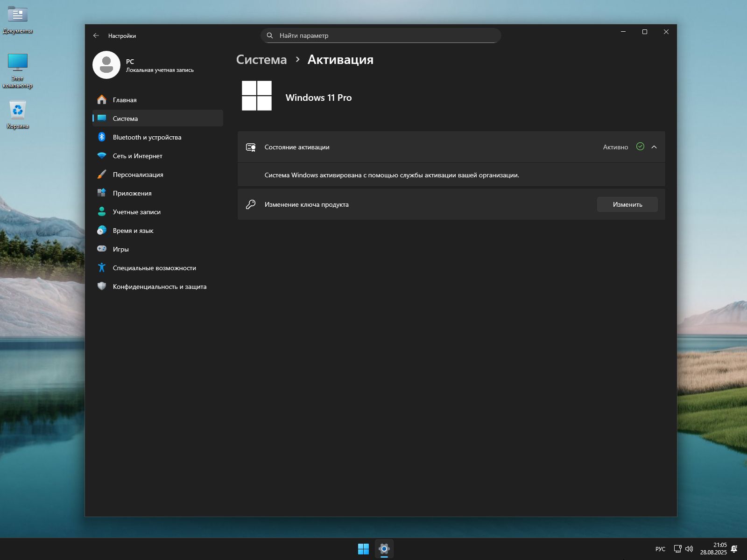
Task: Click the Windows 11 Pro edition text
Action: (x=319, y=98)
